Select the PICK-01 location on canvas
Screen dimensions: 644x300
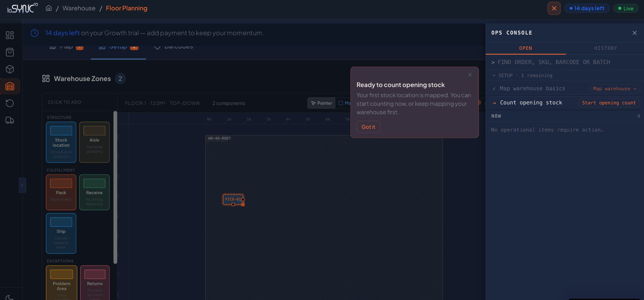(x=233, y=199)
